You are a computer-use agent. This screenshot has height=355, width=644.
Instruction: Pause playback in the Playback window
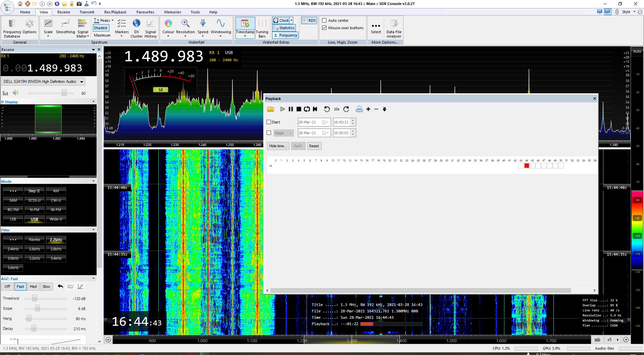[290, 109]
